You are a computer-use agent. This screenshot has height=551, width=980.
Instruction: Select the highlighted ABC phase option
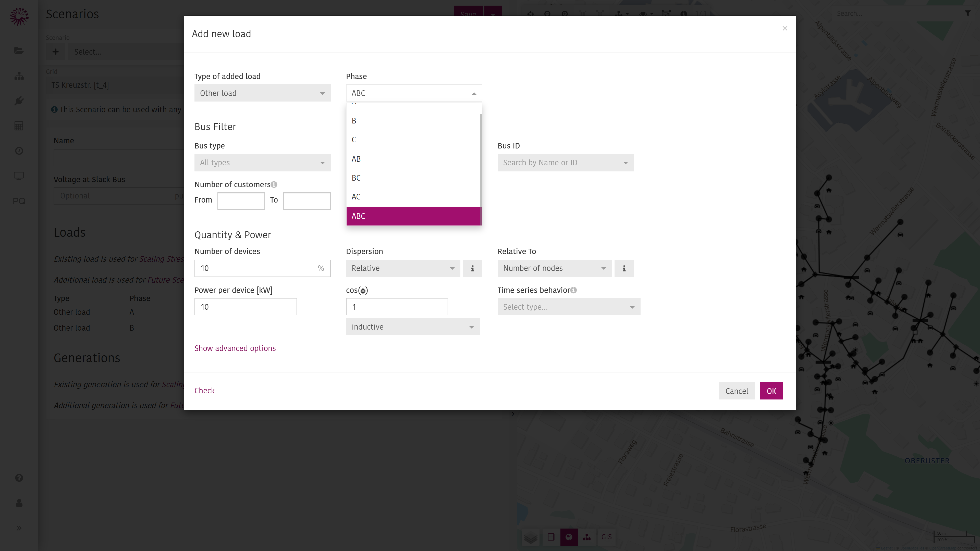point(413,216)
